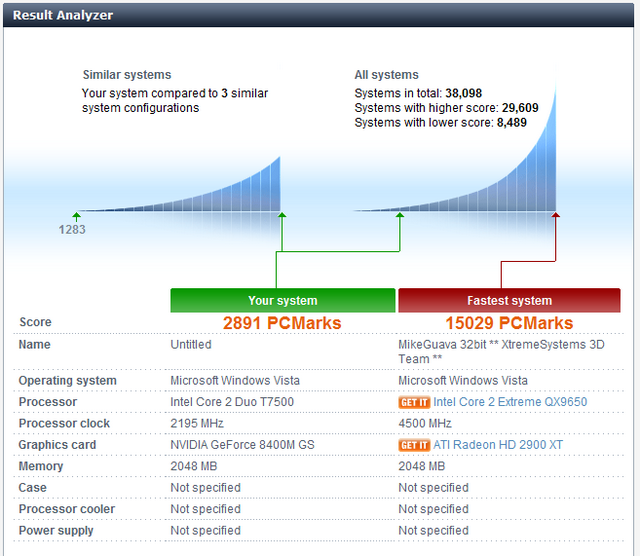Click the Untitled system name

[191, 345]
